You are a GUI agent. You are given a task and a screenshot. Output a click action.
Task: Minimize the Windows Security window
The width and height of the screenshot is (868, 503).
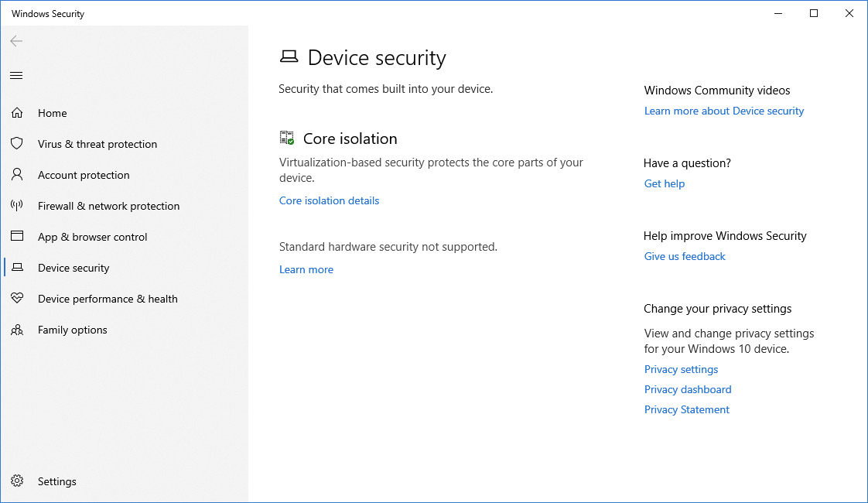(778, 13)
